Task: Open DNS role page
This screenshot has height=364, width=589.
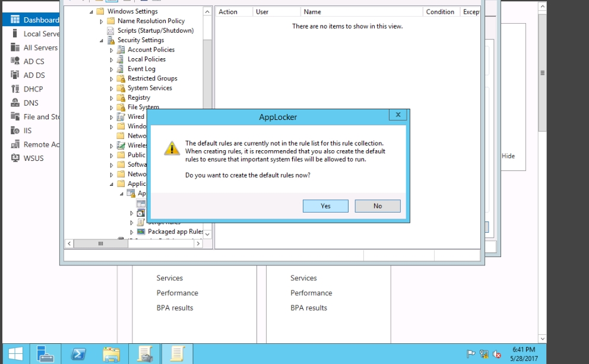Action: (x=31, y=103)
